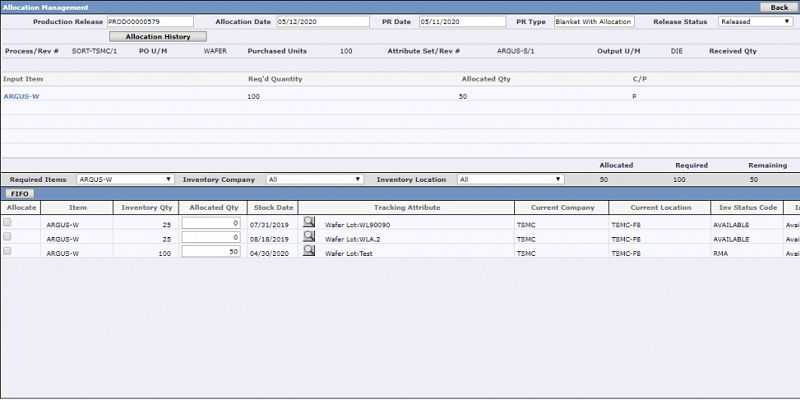Click the magnifier icon for stock date 04/30/2020

pyautogui.click(x=309, y=251)
